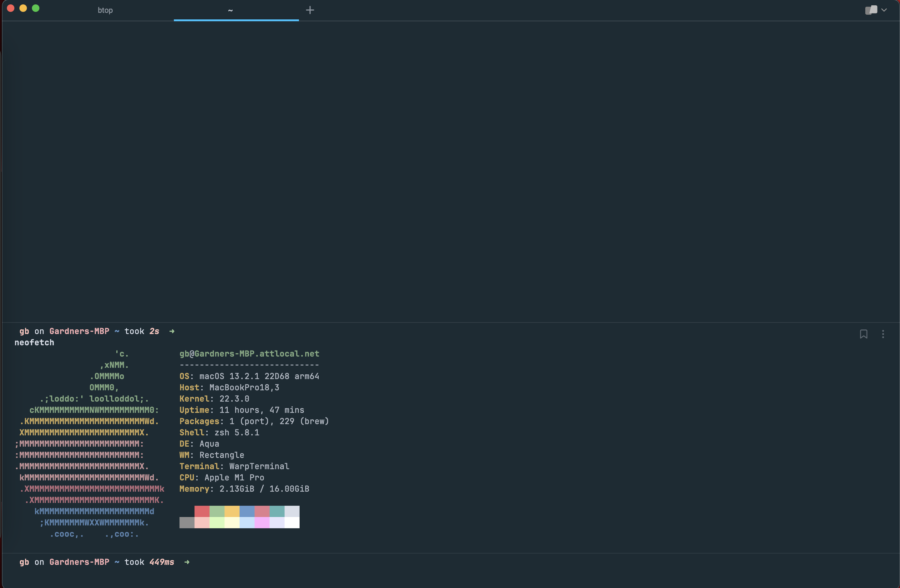
Task: Click the Memory usage output line
Action: [x=244, y=489]
